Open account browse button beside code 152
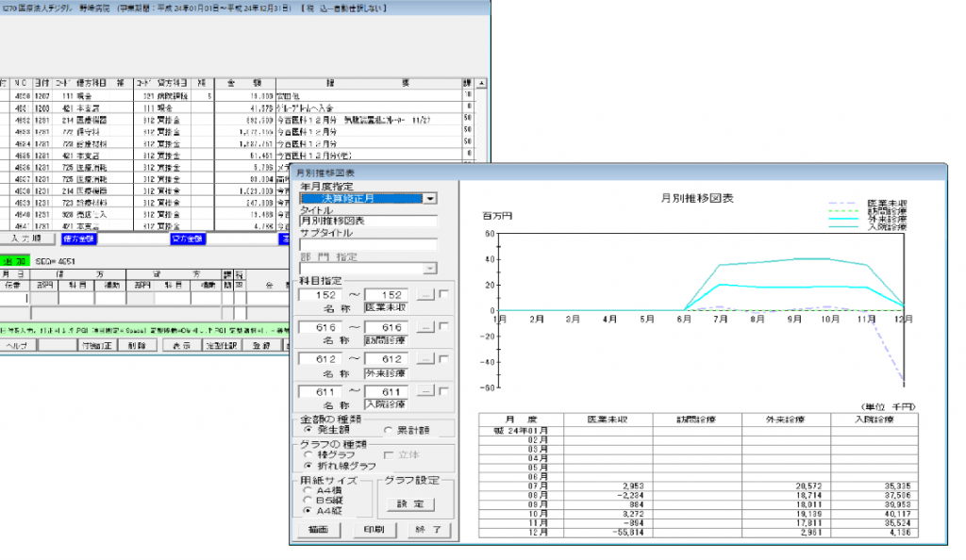 pyautogui.click(x=425, y=295)
